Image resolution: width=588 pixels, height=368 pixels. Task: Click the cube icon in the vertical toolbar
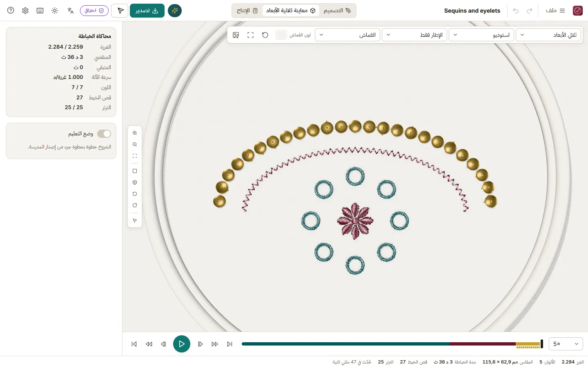coord(135,182)
